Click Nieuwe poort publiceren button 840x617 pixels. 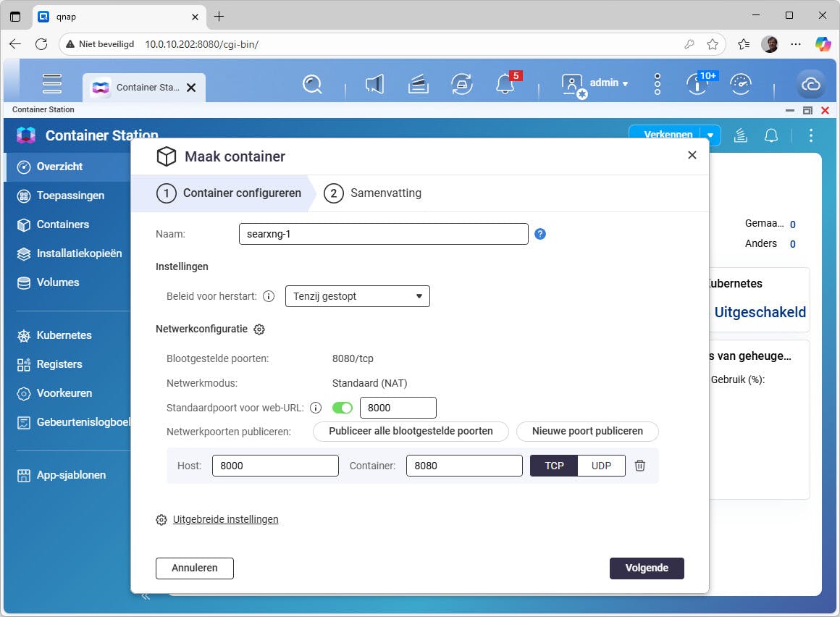[x=587, y=431]
